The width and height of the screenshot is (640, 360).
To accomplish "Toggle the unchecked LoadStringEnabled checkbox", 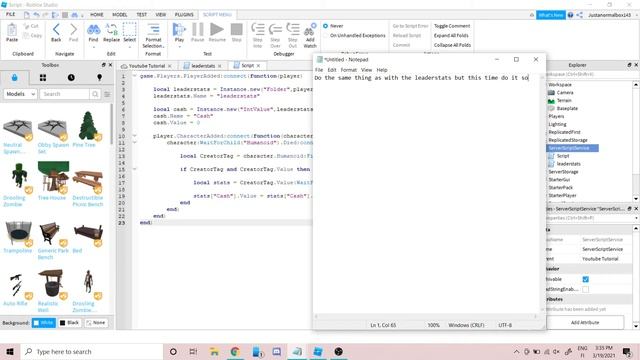I will pyautogui.click(x=585, y=289).
